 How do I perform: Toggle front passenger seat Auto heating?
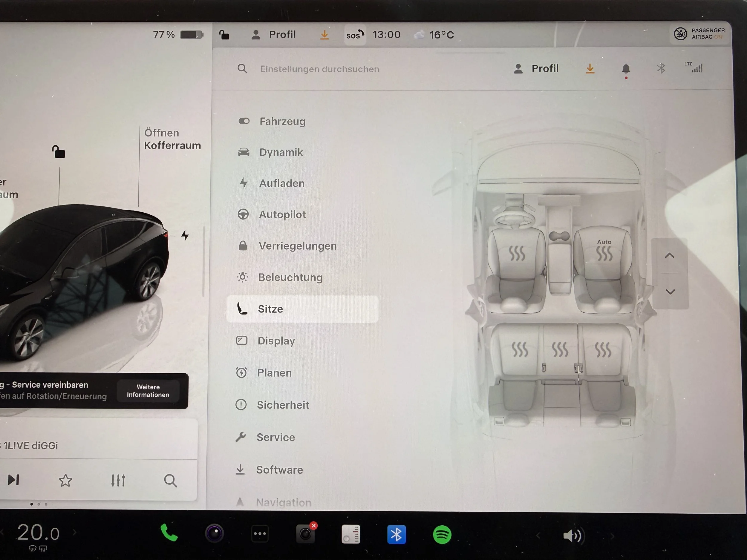pyautogui.click(x=604, y=251)
